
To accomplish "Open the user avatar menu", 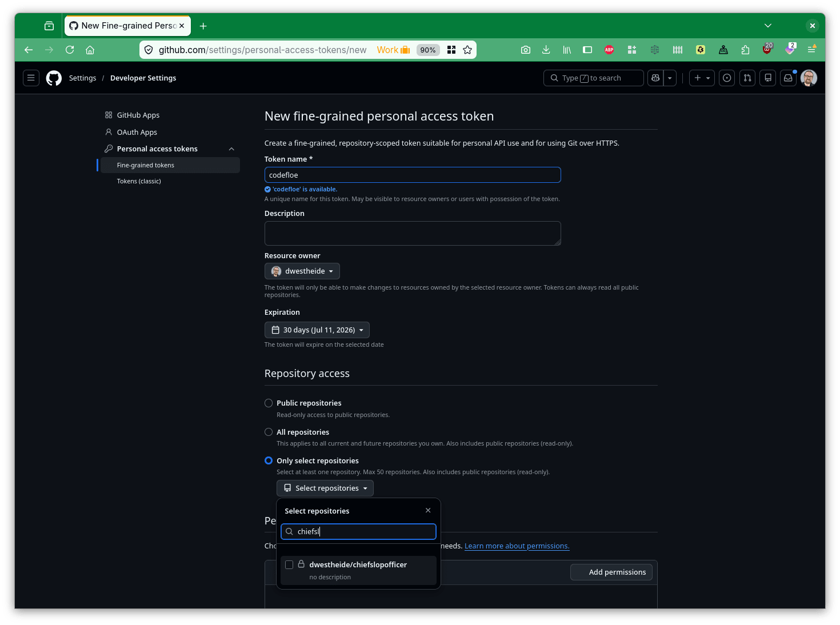I will point(809,78).
